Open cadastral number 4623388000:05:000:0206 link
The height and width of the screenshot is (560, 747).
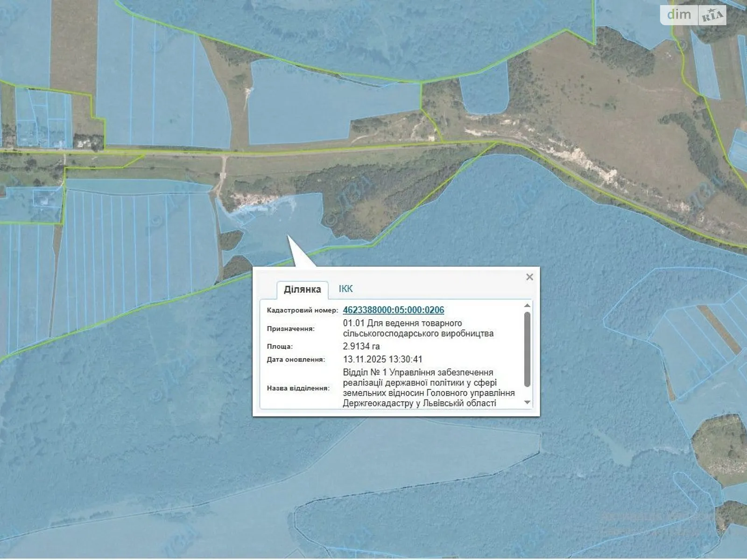pyautogui.click(x=393, y=310)
